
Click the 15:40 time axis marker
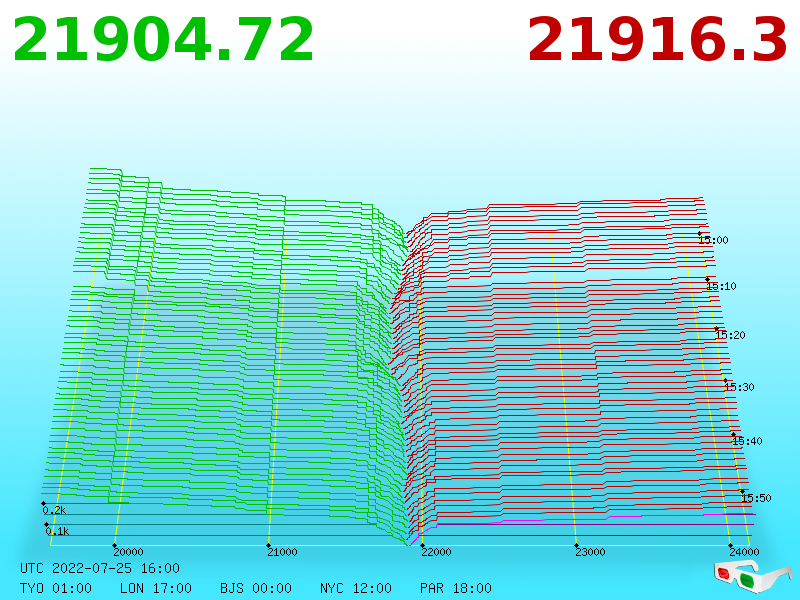tap(747, 441)
